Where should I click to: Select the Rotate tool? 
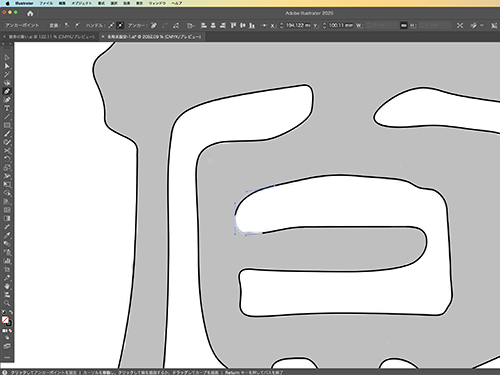7,159
